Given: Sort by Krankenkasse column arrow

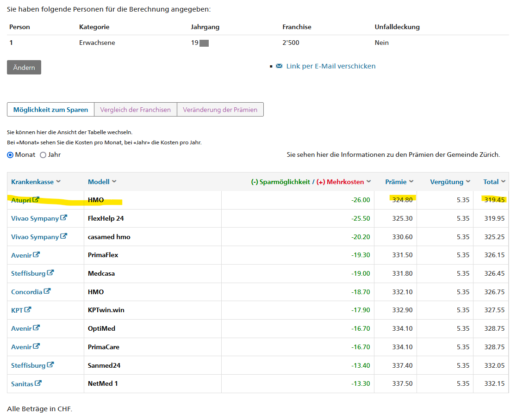Looking at the screenshot, I should 58,181.
